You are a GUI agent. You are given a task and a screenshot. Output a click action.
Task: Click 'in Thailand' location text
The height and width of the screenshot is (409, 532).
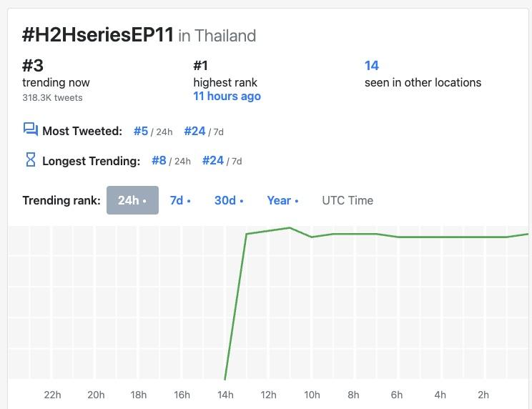coord(217,36)
